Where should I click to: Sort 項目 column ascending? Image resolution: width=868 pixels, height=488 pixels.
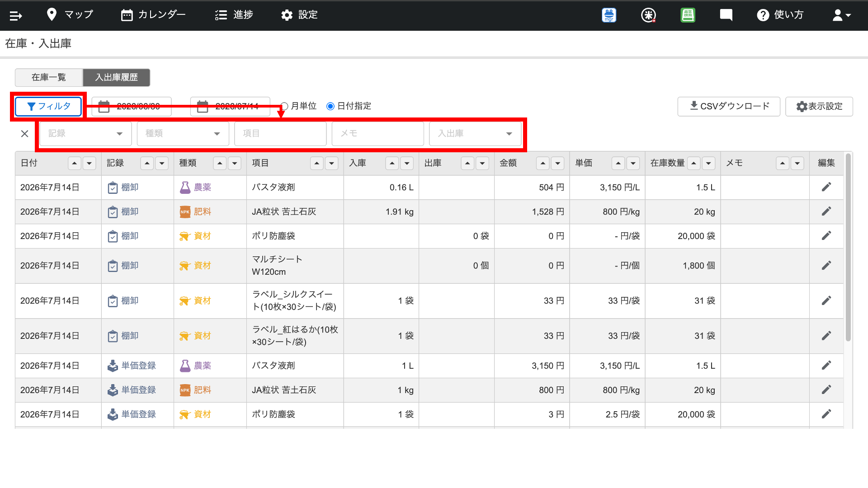[317, 163]
